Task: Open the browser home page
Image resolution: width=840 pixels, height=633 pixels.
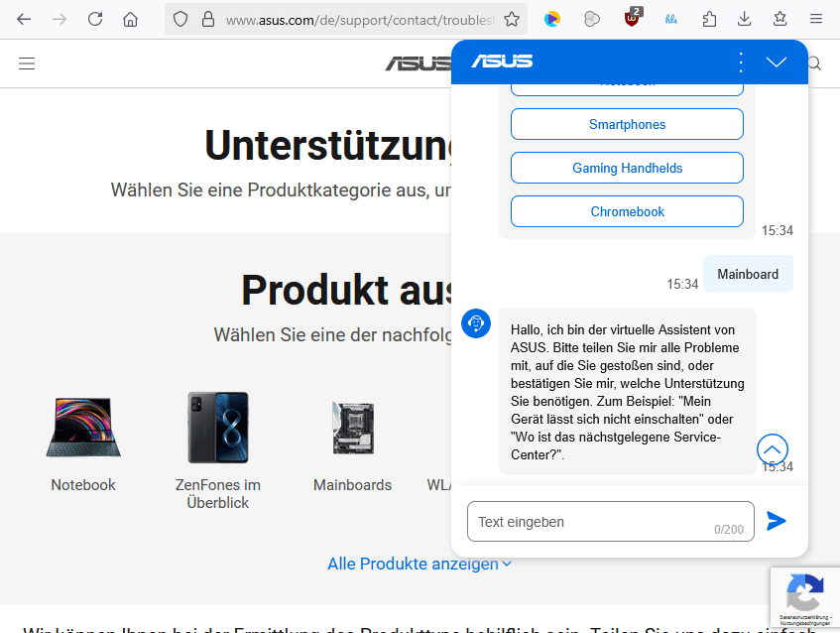Action: (130, 20)
